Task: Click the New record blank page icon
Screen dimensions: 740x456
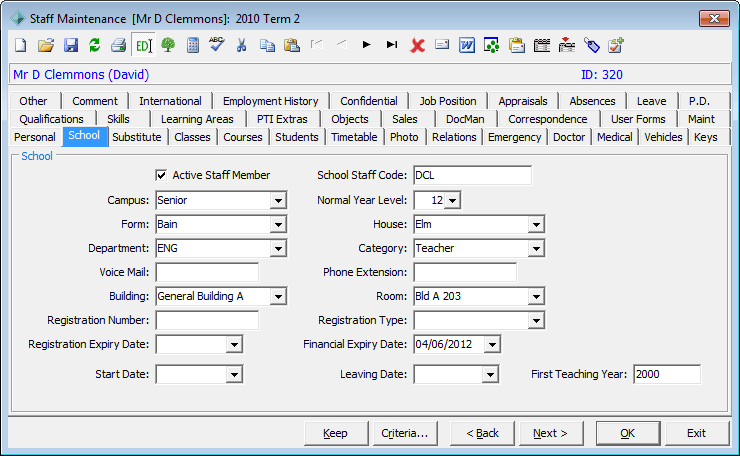Action: coord(21,45)
